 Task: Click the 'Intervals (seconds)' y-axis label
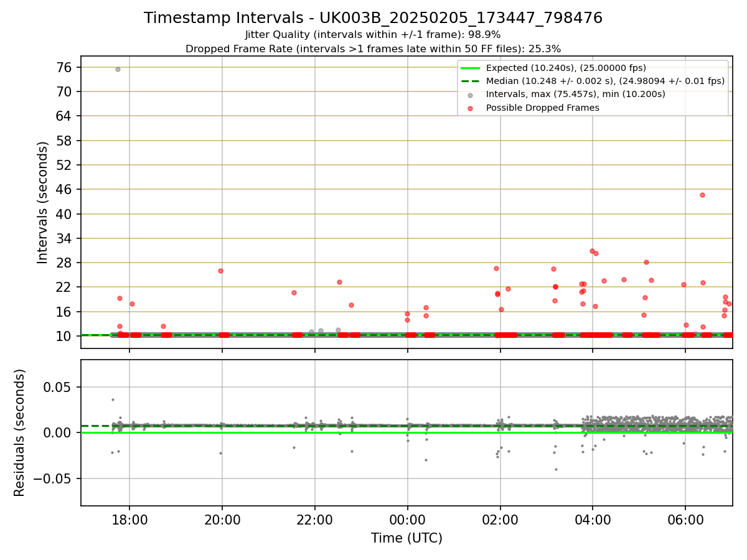[43, 202]
